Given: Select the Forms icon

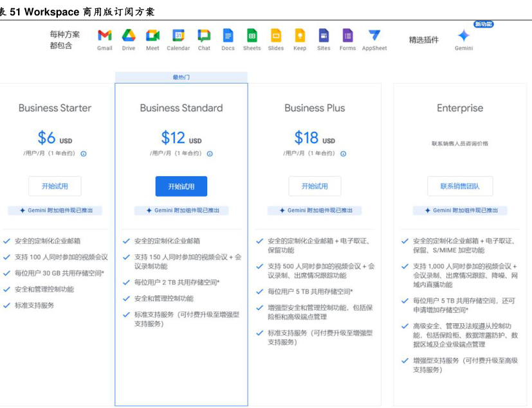Looking at the screenshot, I should (348, 35).
